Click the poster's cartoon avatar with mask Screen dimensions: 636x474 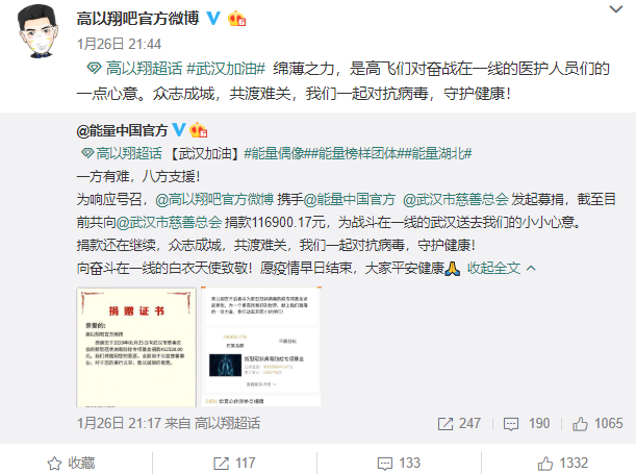(x=38, y=31)
